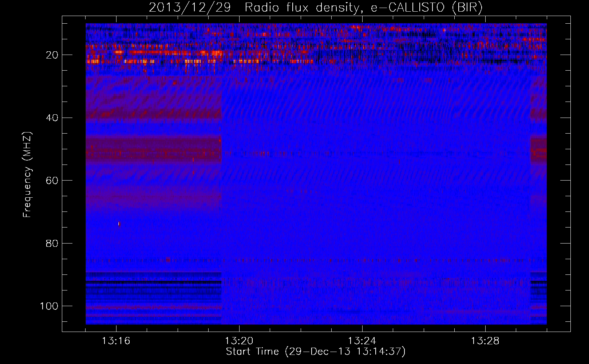This screenshot has height=364, width=589.
Task: Click the 13:20 time tick label
Action: pos(239,341)
